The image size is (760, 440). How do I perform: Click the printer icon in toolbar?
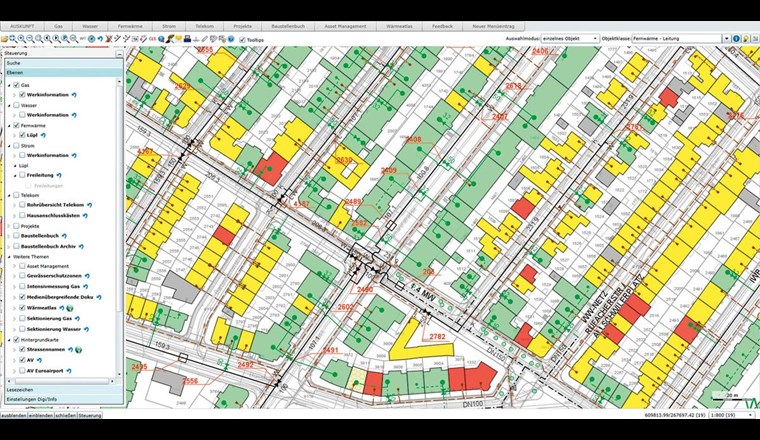(x=188, y=39)
